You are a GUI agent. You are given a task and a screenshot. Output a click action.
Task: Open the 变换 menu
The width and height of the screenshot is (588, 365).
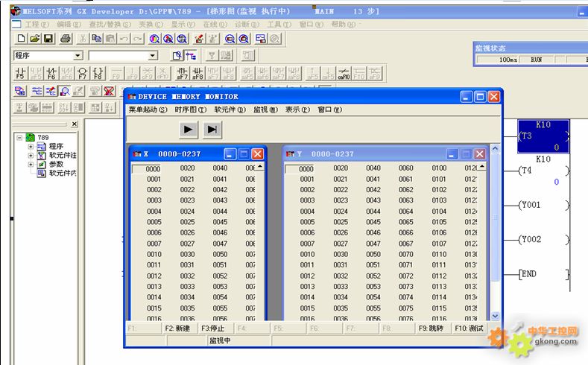[x=151, y=25]
